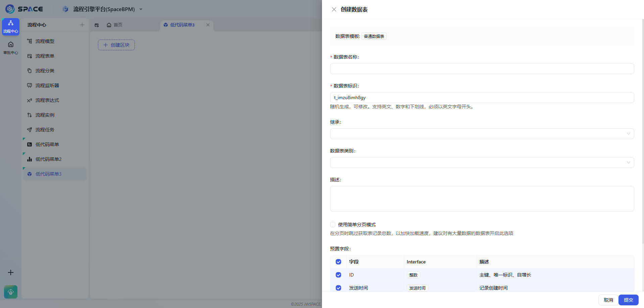Screen dimensions: 644x308
Task: Expand the 继承 dropdown
Action: tap(482, 133)
